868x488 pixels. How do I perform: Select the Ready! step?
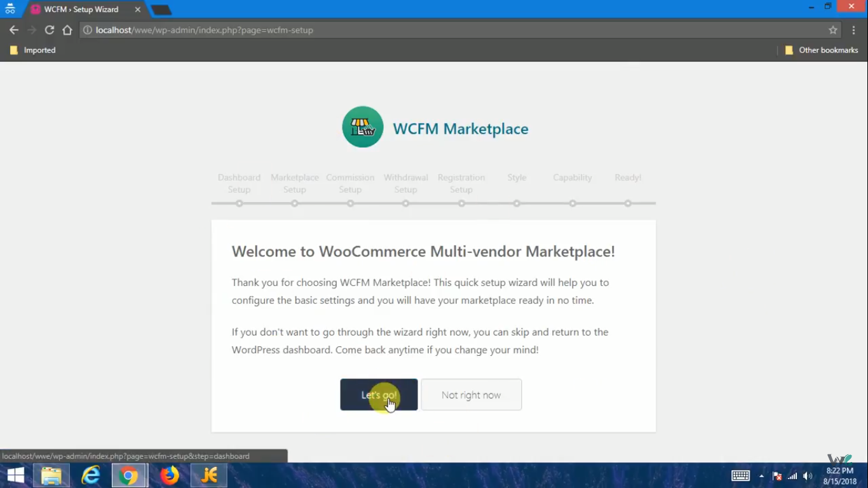coord(628,177)
